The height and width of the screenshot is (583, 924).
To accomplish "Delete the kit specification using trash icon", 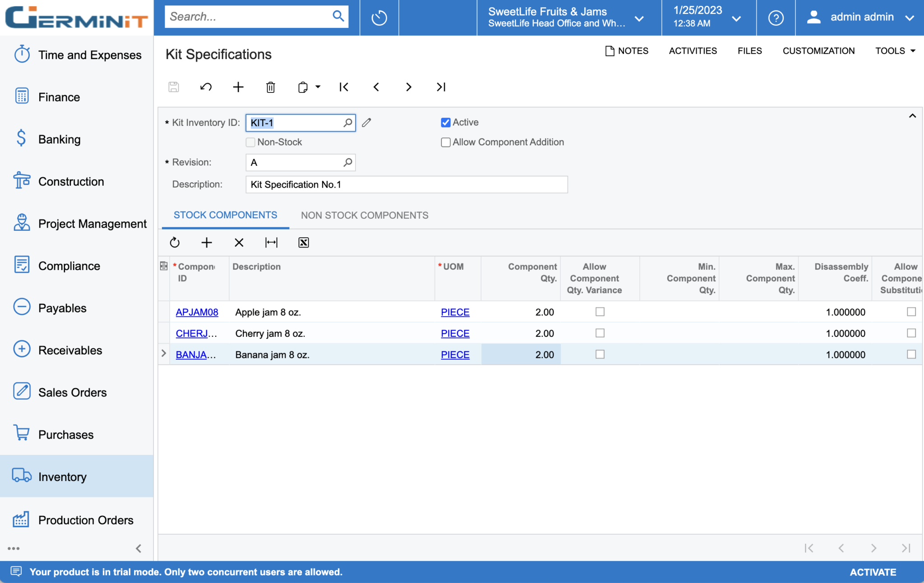I will [x=270, y=87].
